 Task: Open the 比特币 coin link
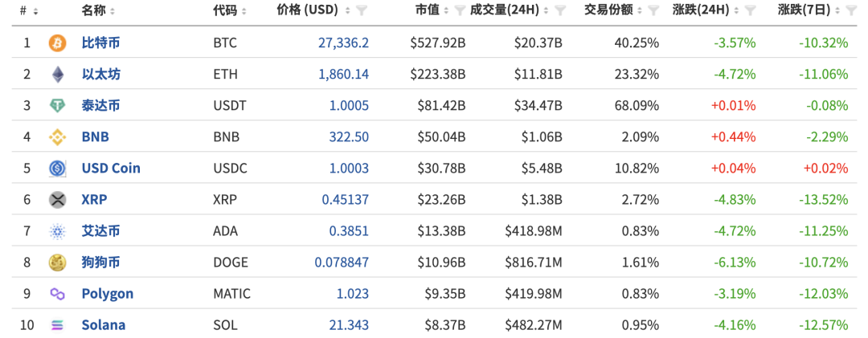click(100, 43)
